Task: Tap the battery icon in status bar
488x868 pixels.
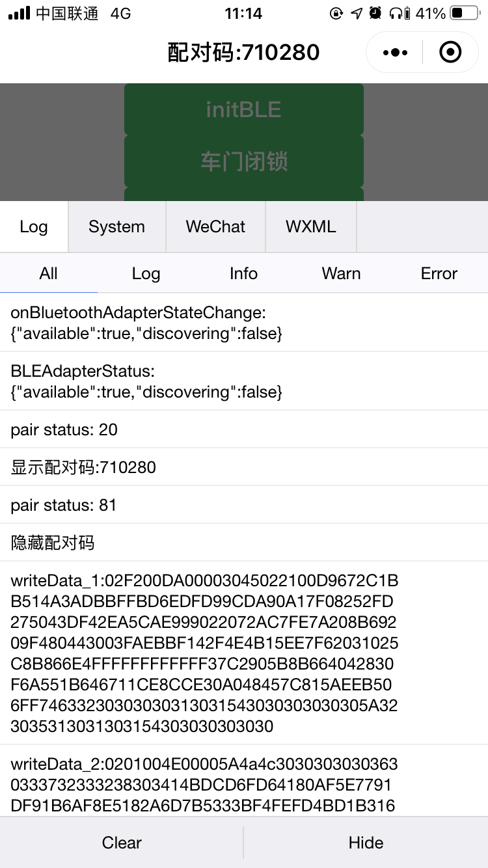Action: 465,13
